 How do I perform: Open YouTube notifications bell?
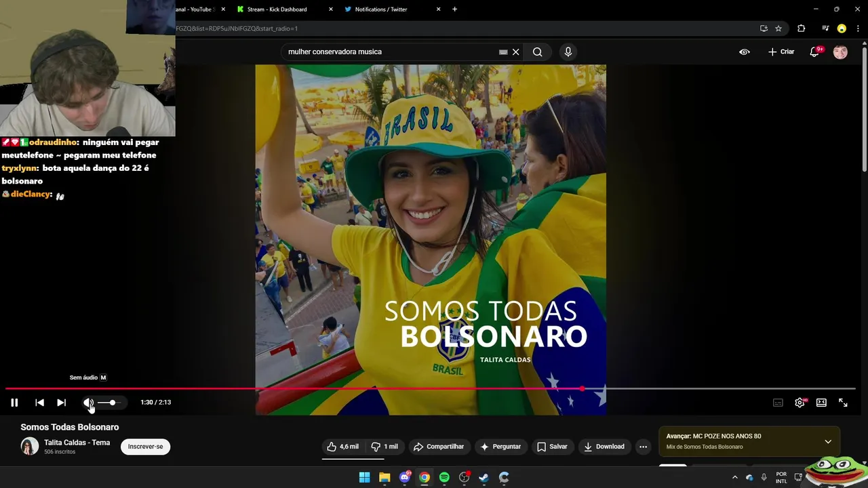[815, 52]
